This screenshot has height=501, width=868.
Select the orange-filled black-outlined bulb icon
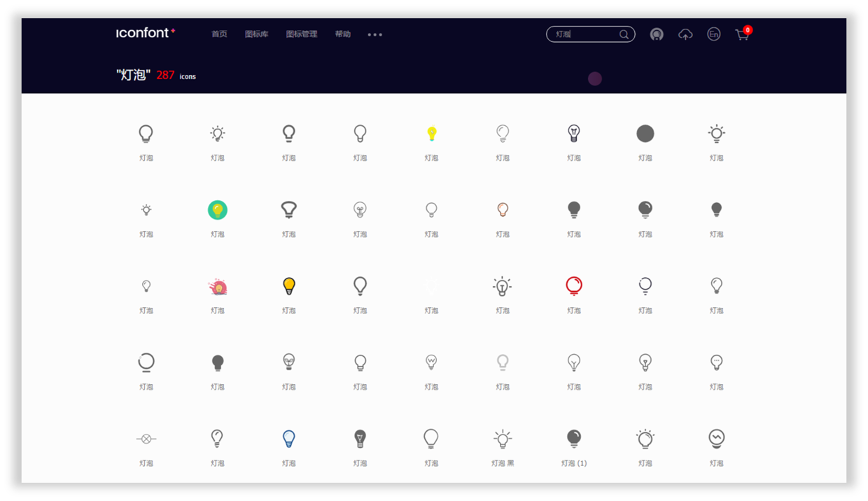tap(289, 285)
